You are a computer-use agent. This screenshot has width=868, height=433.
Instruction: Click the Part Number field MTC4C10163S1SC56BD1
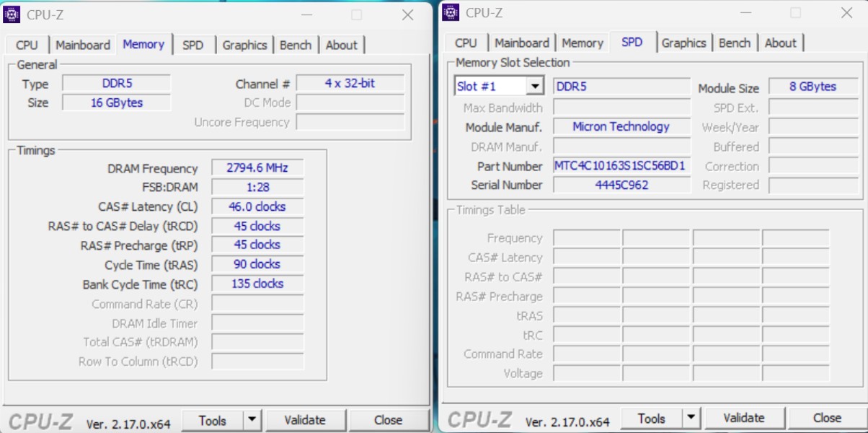[x=621, y=166]
